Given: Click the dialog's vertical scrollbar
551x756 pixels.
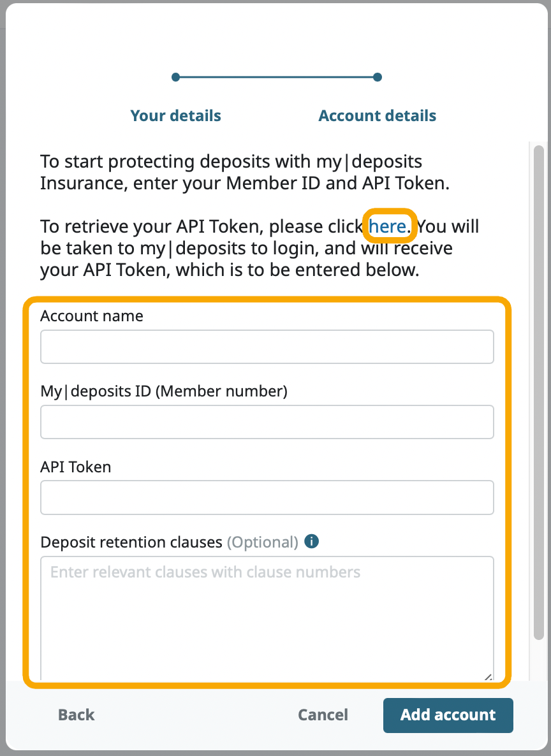Looking at the screenshot, I should pos(539,382).
